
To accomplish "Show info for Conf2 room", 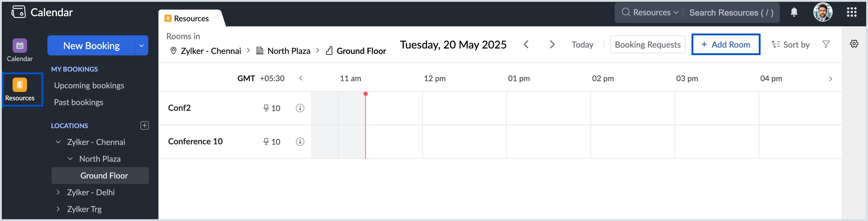I will coord(300,108).
